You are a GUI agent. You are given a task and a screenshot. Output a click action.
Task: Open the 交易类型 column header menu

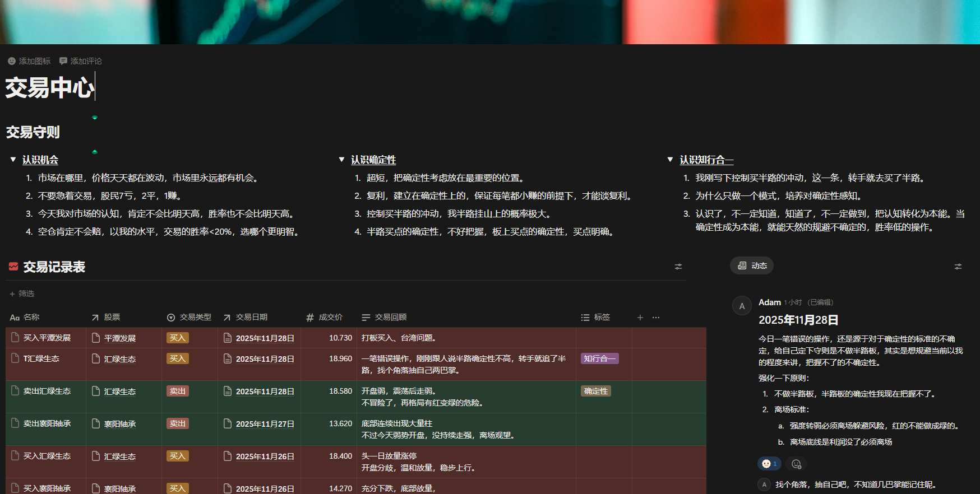[189, 318]
